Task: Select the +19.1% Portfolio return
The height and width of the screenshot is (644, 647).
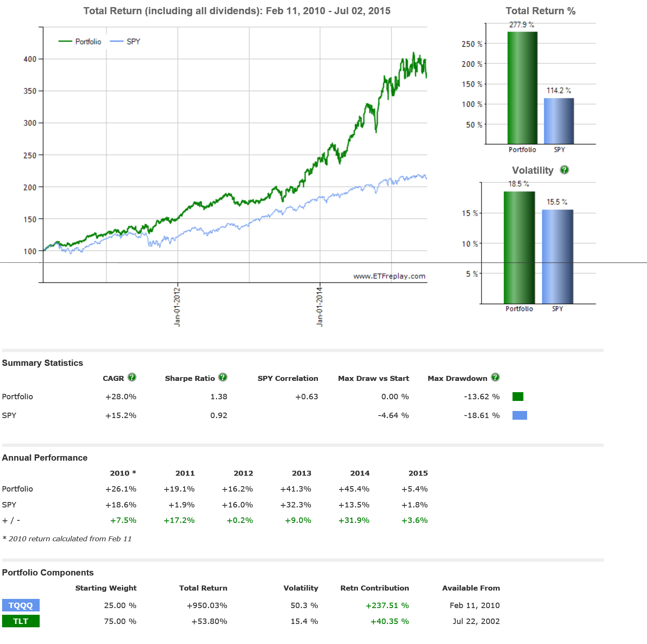Action: click(179, 489)
